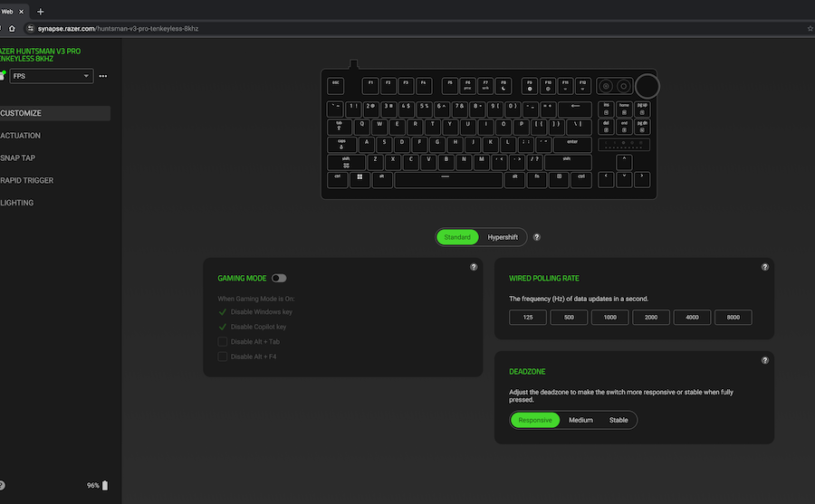
Task: Click the browser address bar URL
Action: click(x=118, y=29)
